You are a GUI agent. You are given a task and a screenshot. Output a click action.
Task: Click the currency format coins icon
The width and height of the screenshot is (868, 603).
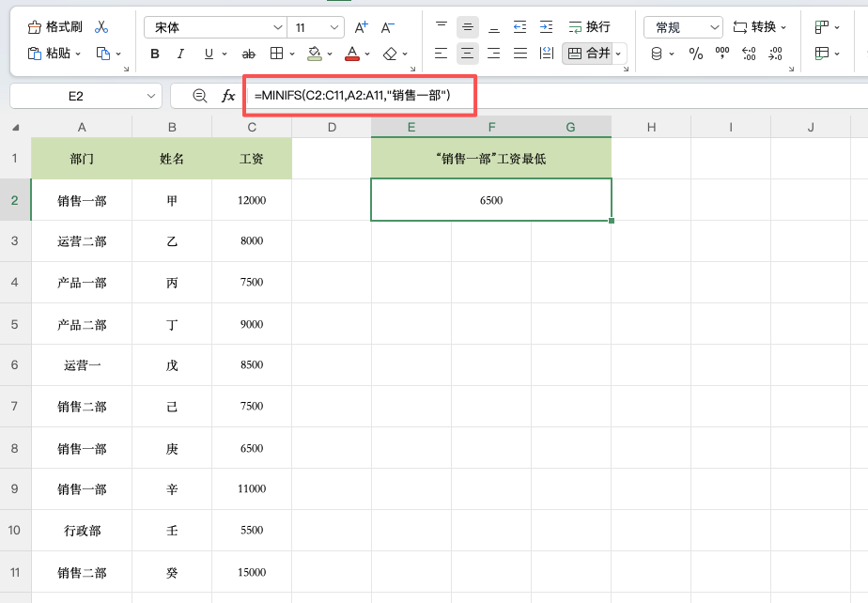[x=657, y=54]
